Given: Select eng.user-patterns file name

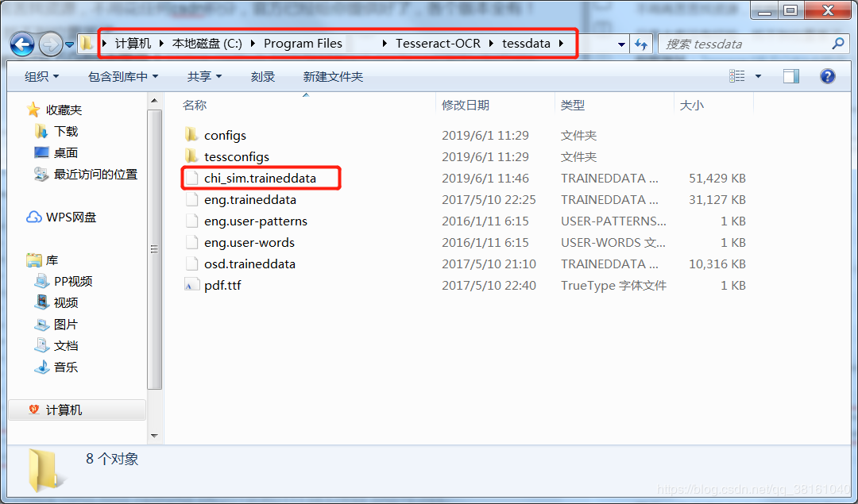Looking at the screenshot, I should tap(256, 221).
